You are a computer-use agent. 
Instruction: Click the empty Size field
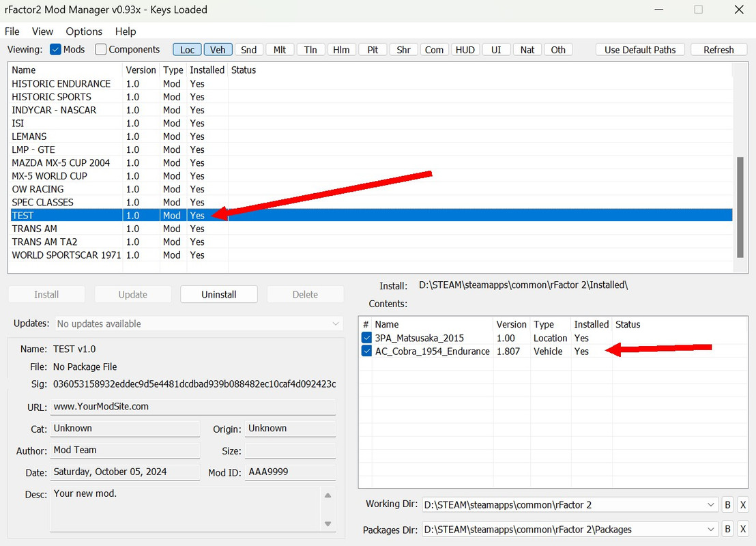290,450
